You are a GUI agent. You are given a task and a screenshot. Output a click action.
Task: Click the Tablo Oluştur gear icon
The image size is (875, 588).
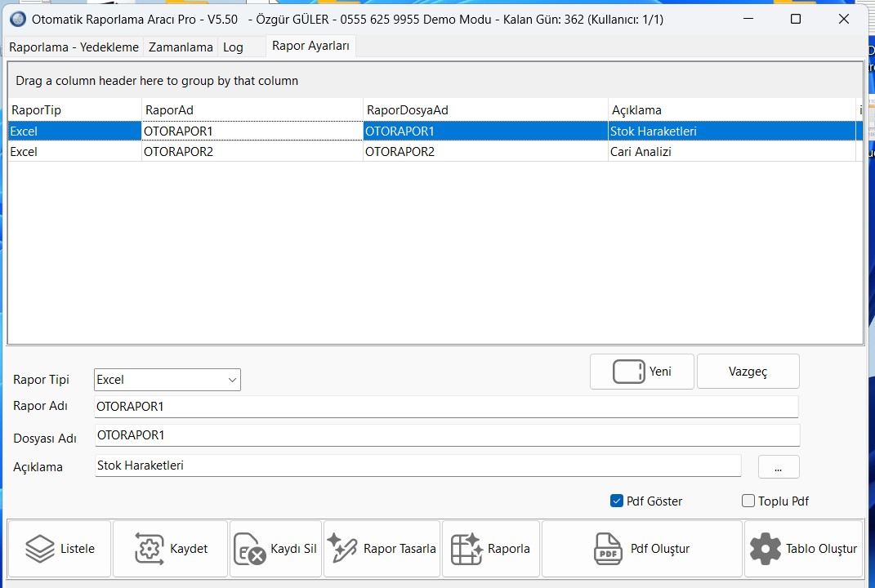point(765,549)
